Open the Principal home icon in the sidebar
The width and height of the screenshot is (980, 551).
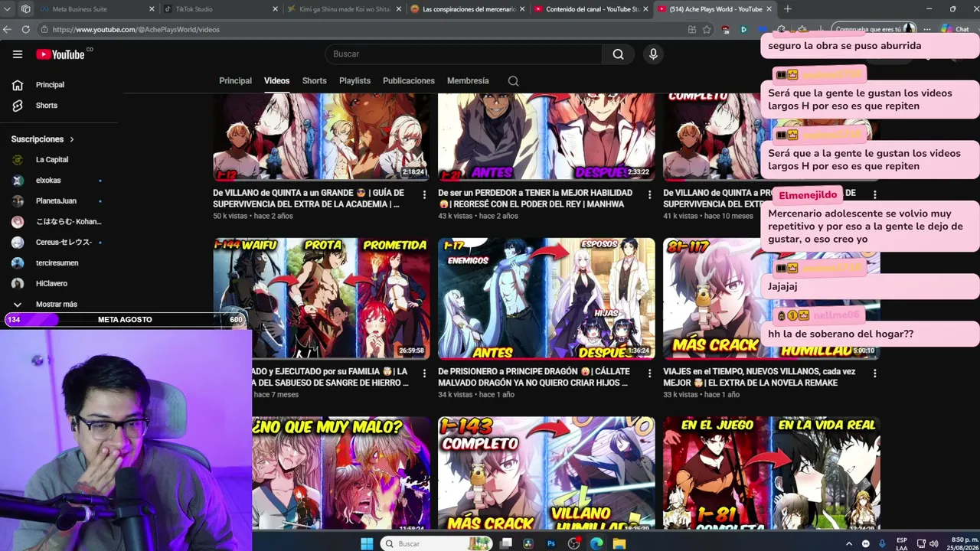18,85
